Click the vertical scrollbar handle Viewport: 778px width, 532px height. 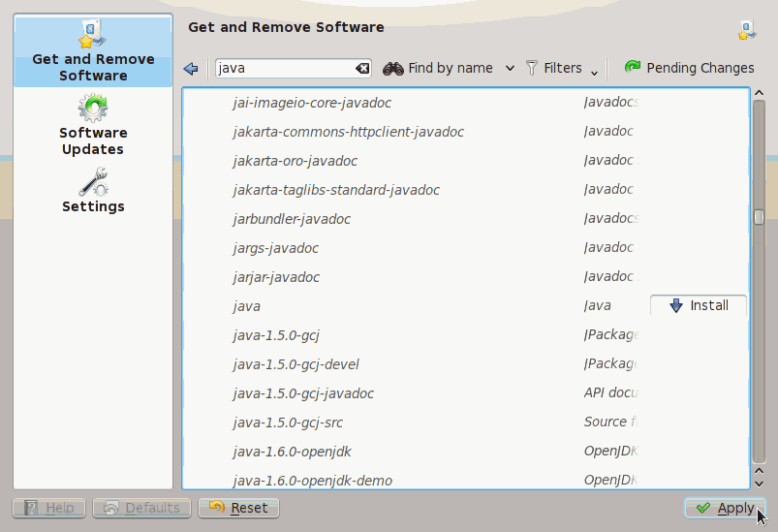[759, 217]
